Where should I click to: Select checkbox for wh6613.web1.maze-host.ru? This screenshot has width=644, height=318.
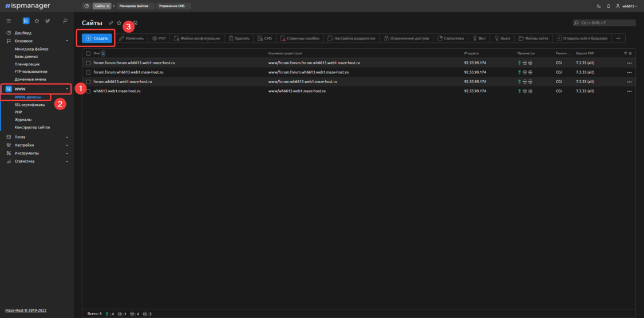88,91
